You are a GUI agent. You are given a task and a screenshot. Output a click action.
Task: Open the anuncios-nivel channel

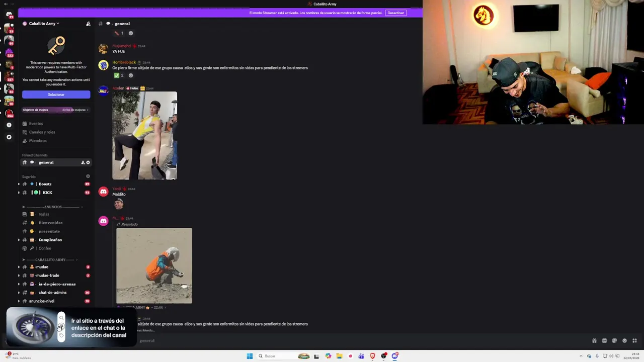tap(55, 301)
